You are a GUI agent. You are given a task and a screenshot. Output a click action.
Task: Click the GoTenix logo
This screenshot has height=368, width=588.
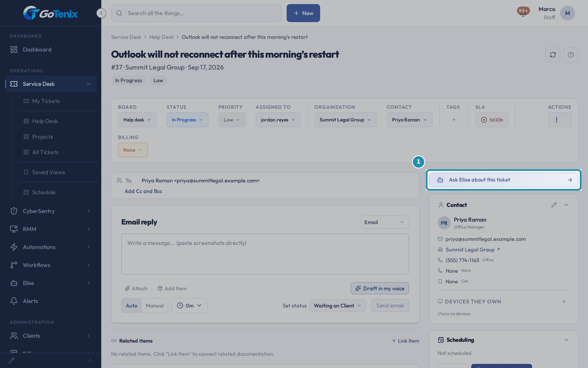point(51,13)
